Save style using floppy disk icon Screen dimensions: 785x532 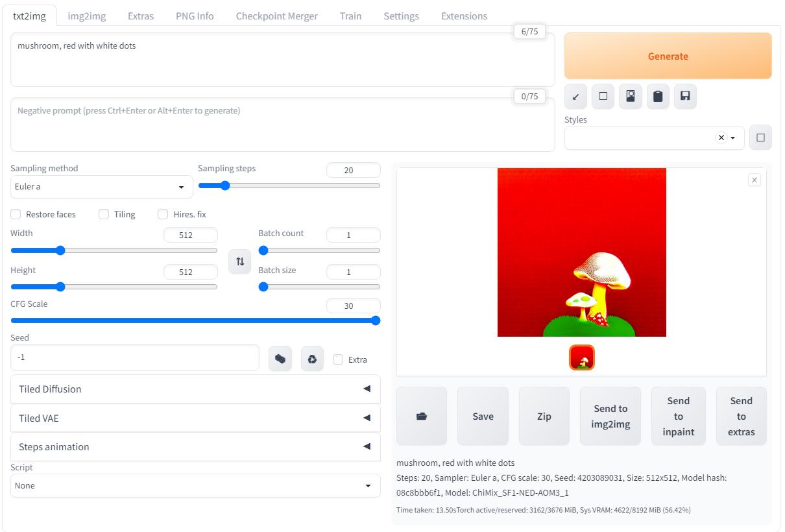685,97
